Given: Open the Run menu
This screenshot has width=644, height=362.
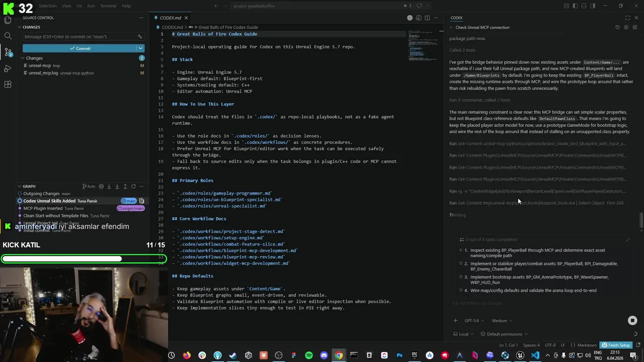Looking at the screenshot, I should (x=91, y=6).
